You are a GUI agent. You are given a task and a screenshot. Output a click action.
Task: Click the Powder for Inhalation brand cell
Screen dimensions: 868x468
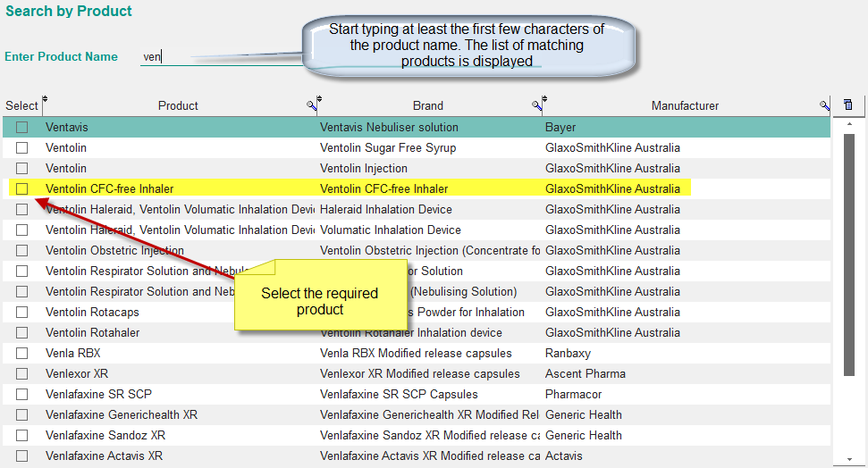[x=466, y=312]
